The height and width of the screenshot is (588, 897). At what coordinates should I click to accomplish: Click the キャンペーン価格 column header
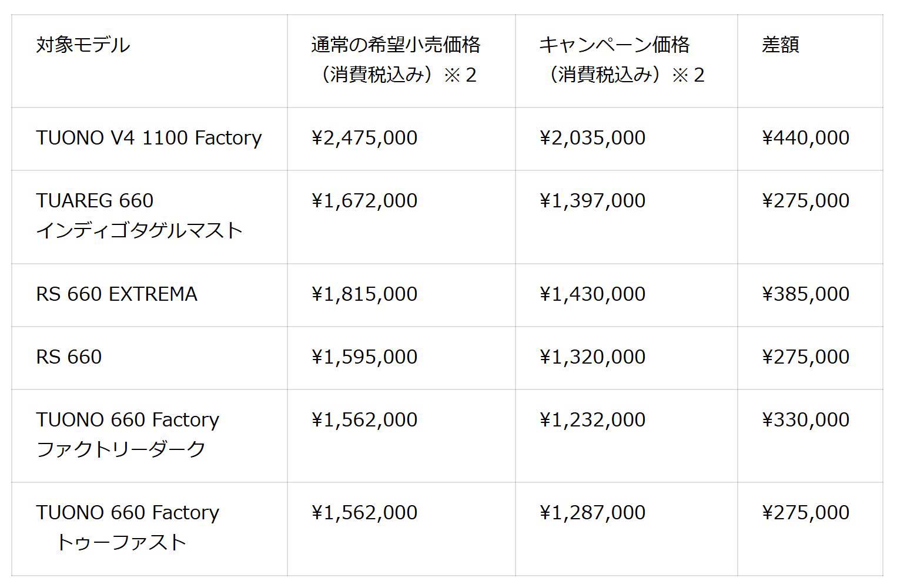(621, 59)
